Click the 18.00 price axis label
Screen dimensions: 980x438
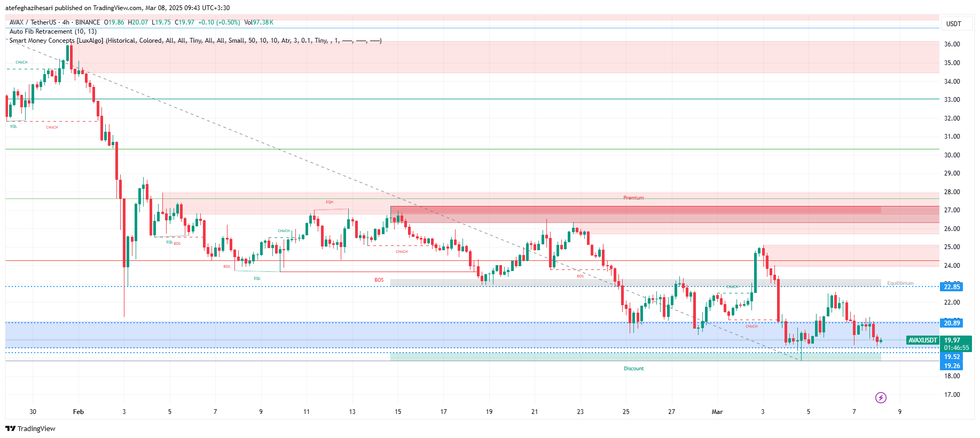click(952, 376)
